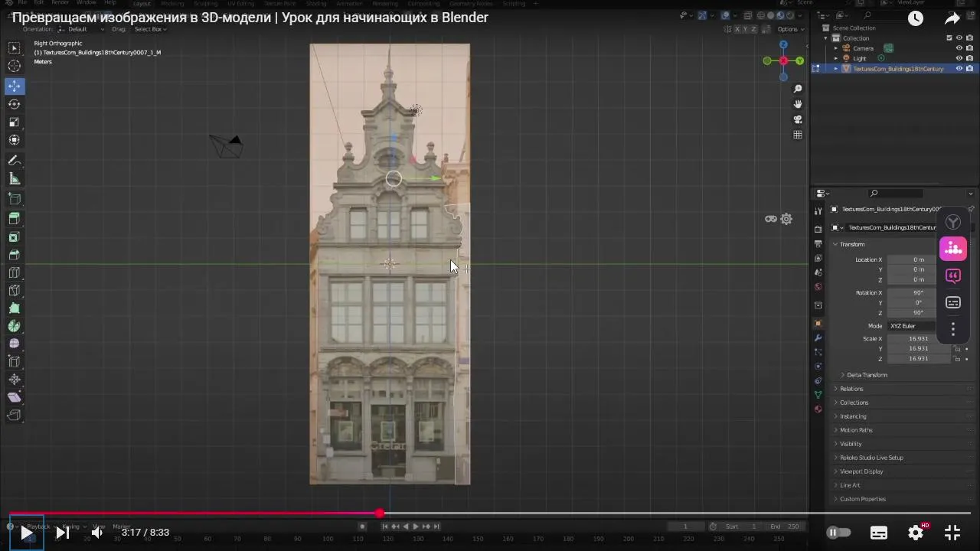Select the Measure ruler tool
The image size is (980, 551).
15,178
